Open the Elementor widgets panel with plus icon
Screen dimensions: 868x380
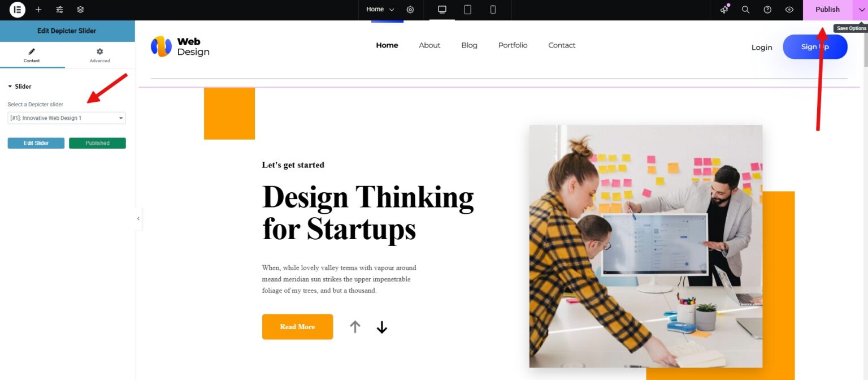point(38,9)
